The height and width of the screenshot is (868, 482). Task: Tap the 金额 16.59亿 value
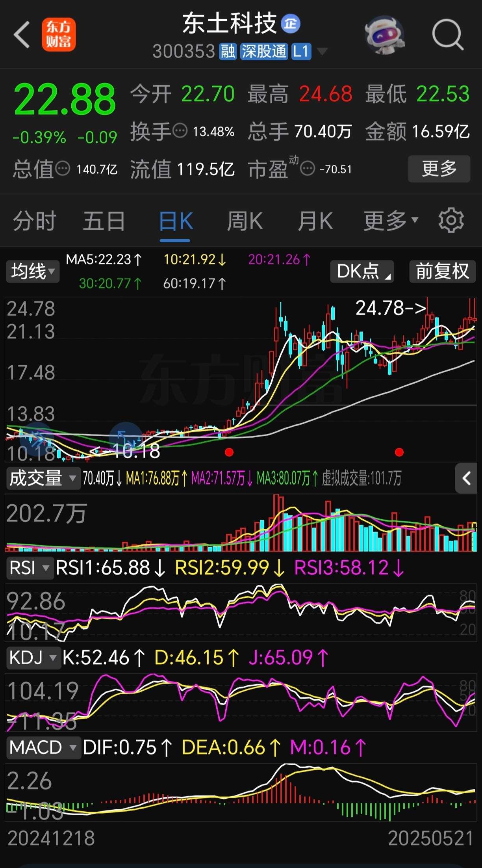pos(441,131)
